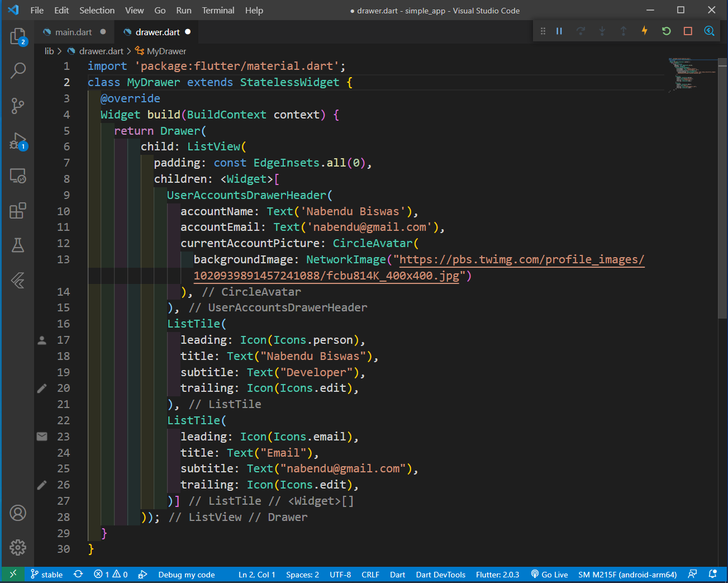Click the vertical editor scrollbar
The width and height of the screenshot is (728, 583).
pos(723,187)
